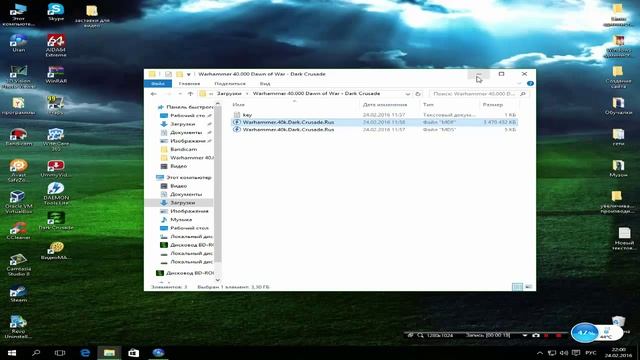Open Explorer help question-mark icon
Image resolution: width=640 pixels, height=360 pixels.
point(530,83)
